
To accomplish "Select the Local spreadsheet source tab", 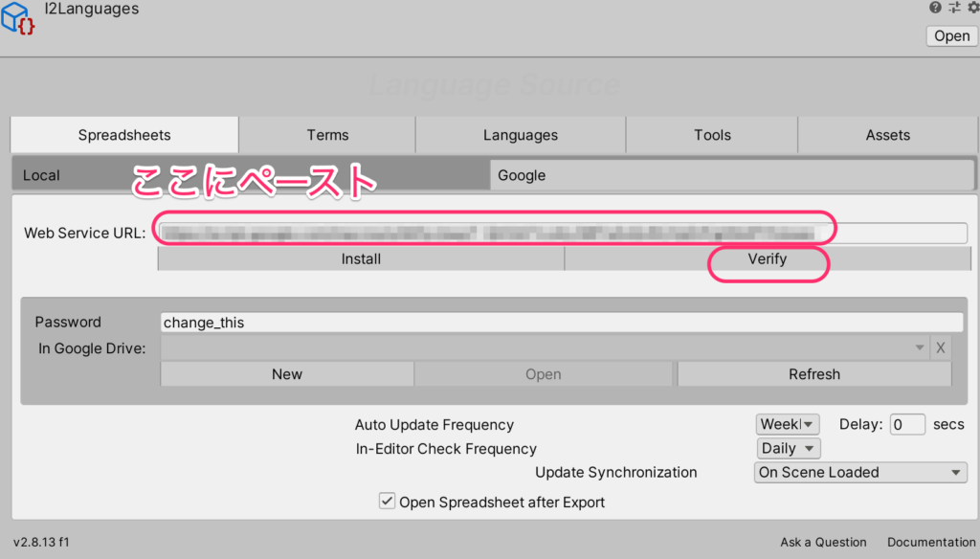I will 249,175.
